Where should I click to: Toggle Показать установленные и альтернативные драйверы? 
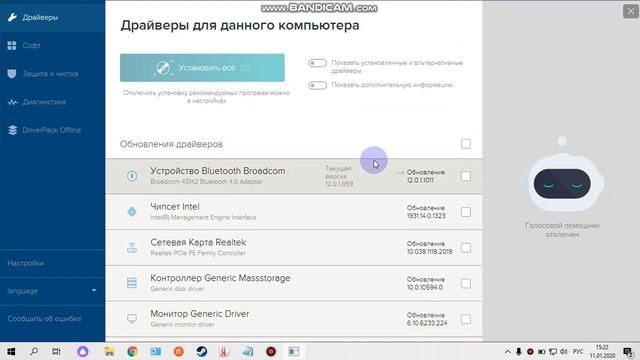point(317,63)
